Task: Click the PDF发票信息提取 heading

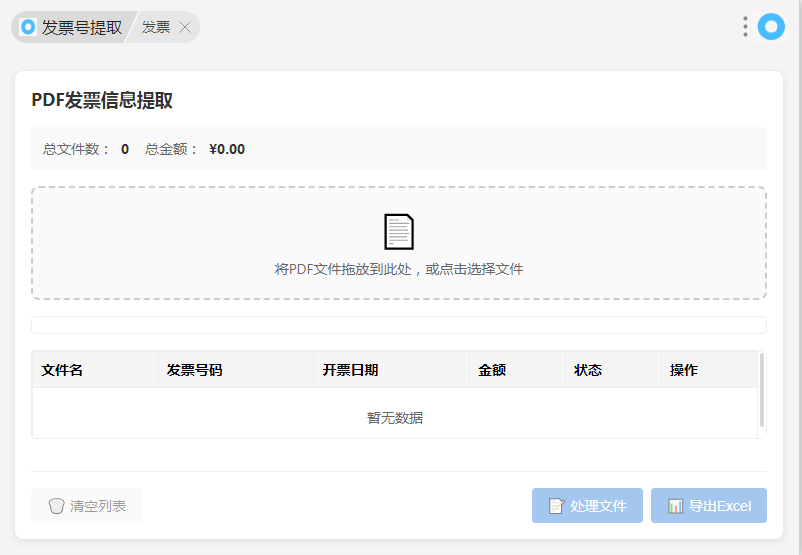Action: point(102,100)
